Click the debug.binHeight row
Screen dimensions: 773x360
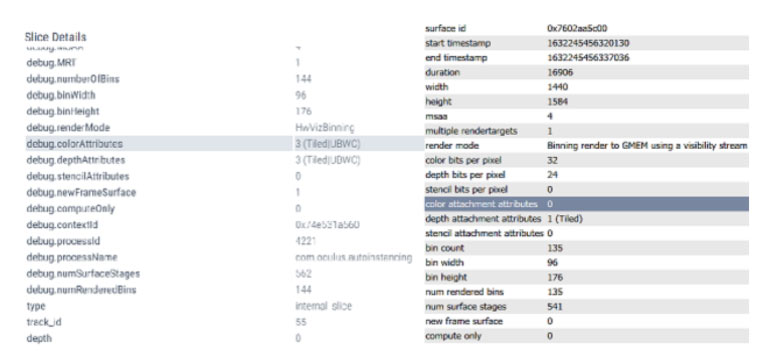pos(220,111)
